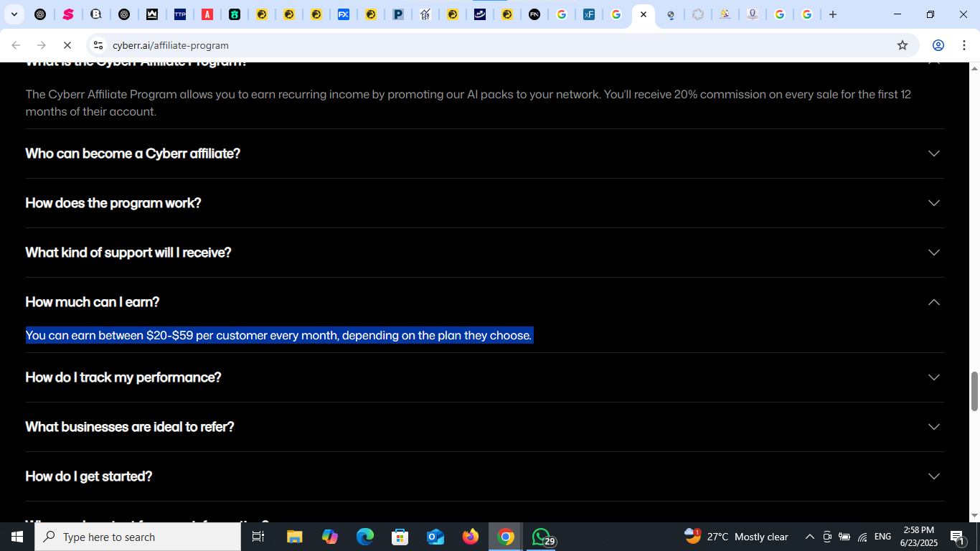Open Task View from the taskbar
Image resolution: width=980 pixels, height=551 pixels.
coord(258,537)
